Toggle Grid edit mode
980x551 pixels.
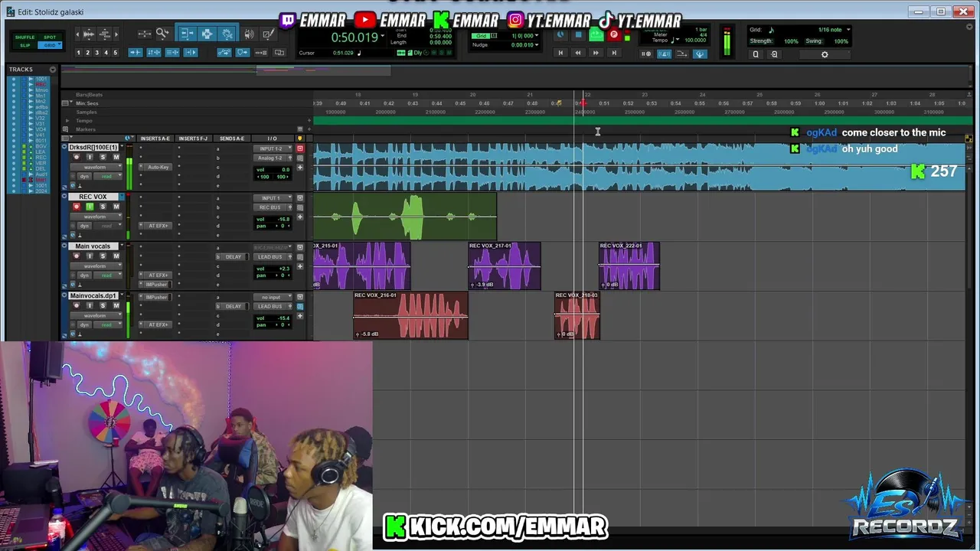50,45
